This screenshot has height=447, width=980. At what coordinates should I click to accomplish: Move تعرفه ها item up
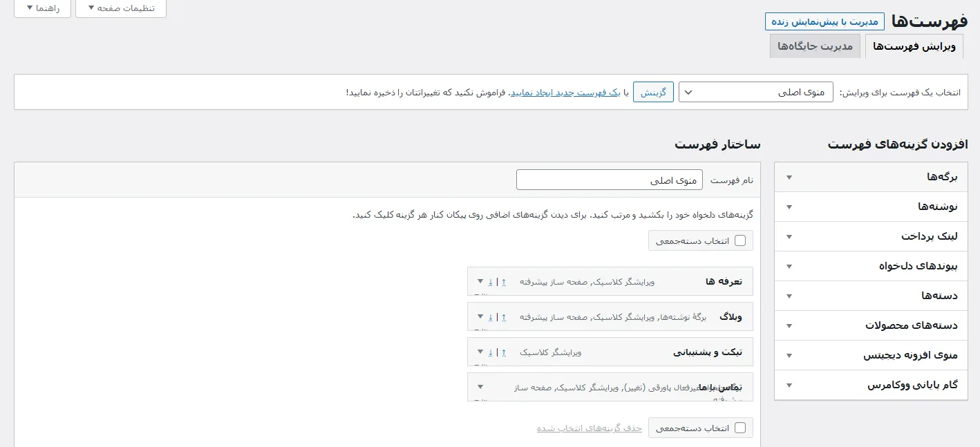pos(504,282)
